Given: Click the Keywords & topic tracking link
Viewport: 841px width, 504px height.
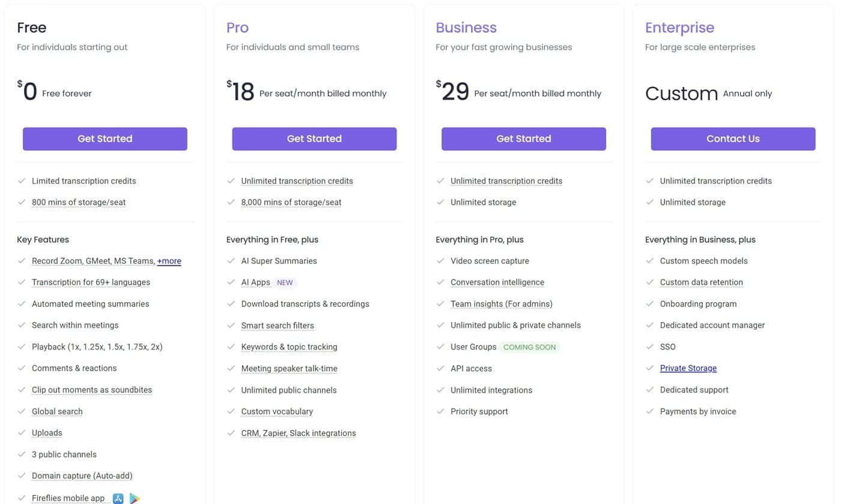Looking at the screenshot, I should [288, 347].
